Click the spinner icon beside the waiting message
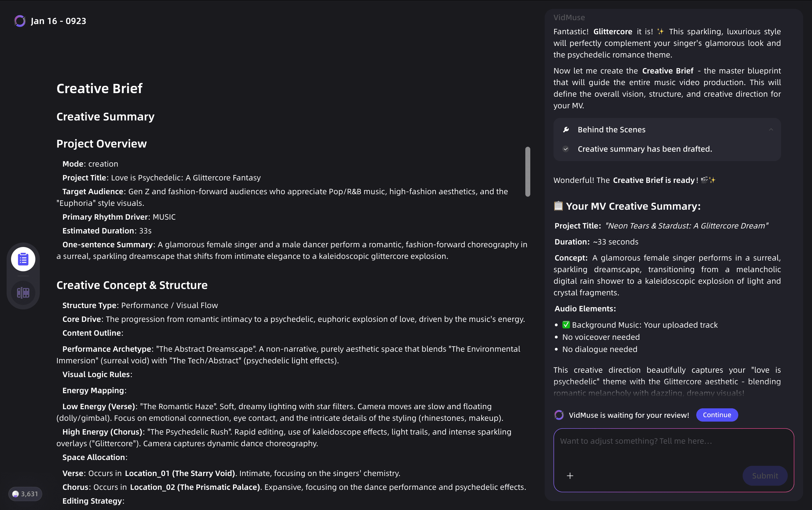The width and height of the screenshot is (812, 510). tap(559, 415)
